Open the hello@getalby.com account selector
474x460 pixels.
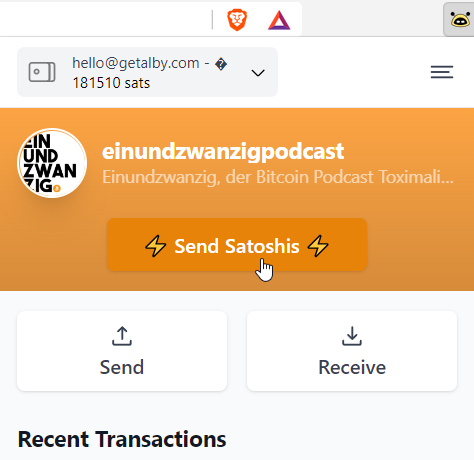(x=147, y=72)
